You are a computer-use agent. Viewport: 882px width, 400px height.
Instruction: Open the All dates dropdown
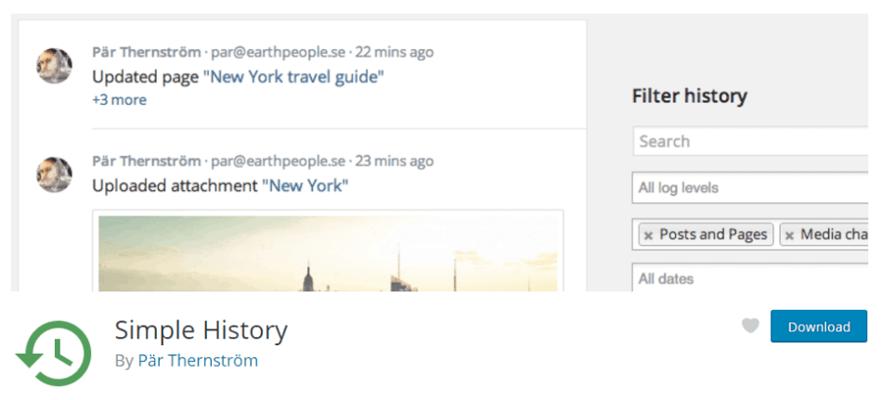[750, 278]
